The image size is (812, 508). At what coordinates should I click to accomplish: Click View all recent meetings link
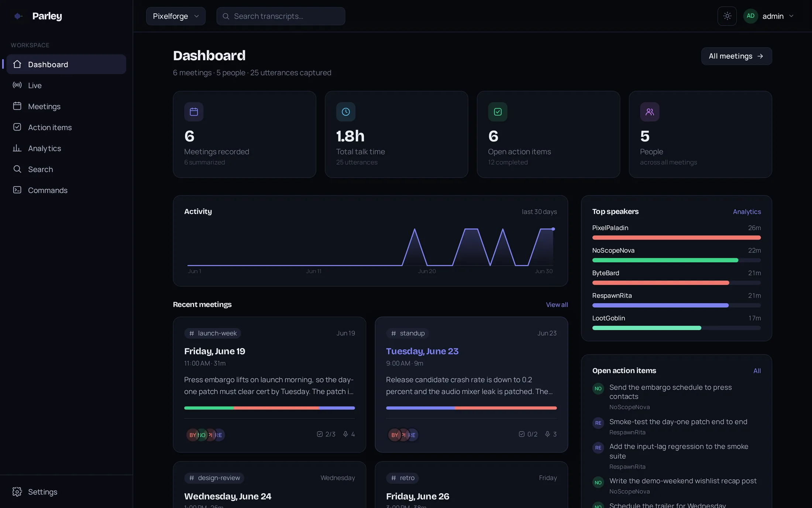tap(557, 305)
